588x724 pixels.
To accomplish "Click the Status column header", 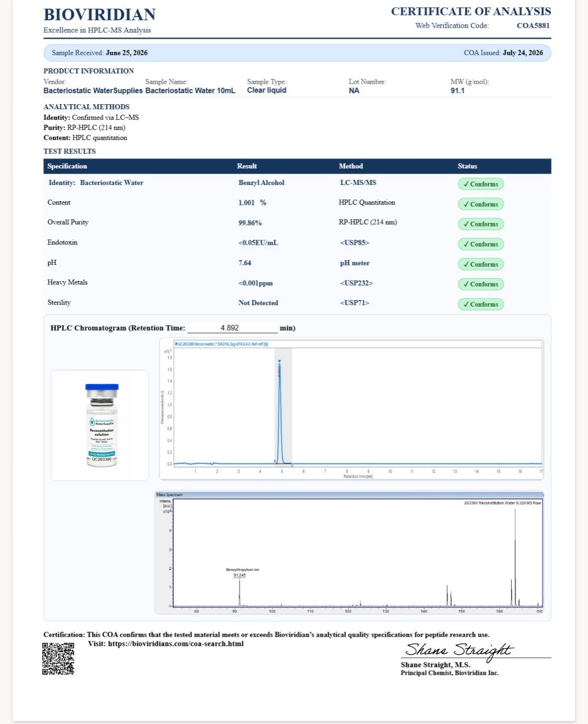I will coord(467,166).
